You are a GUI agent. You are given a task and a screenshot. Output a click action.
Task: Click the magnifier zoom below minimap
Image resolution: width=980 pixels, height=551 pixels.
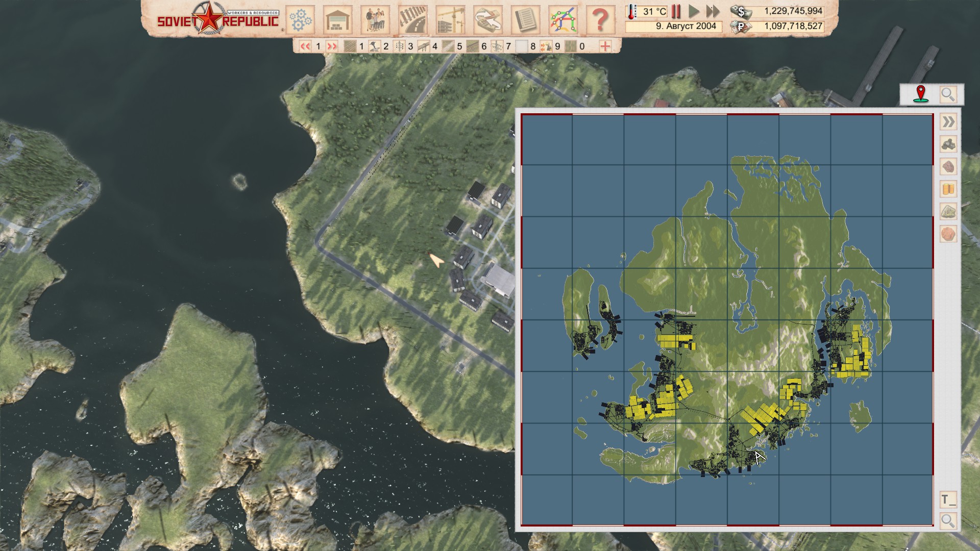(948, 521)
